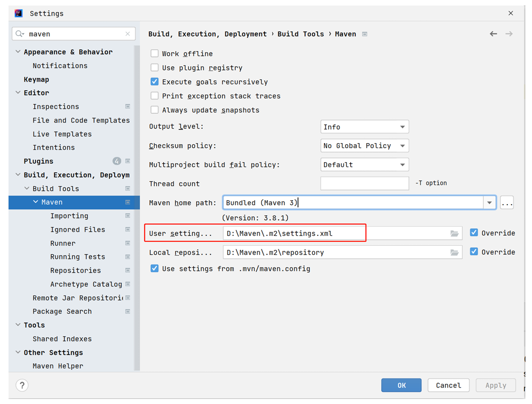The height and width of the screenshot is (404, 532).
Task: Click project-level icon on selected Maven row
Action: coord(128,202)
